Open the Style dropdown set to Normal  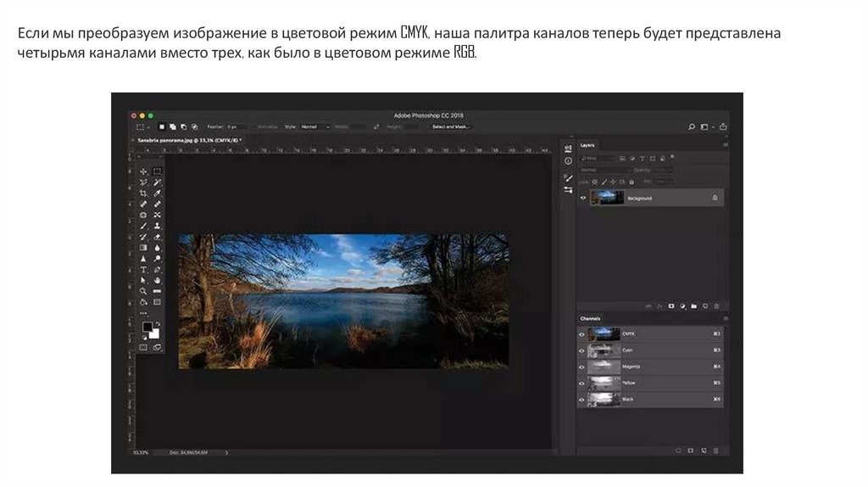tap(314, 126)
